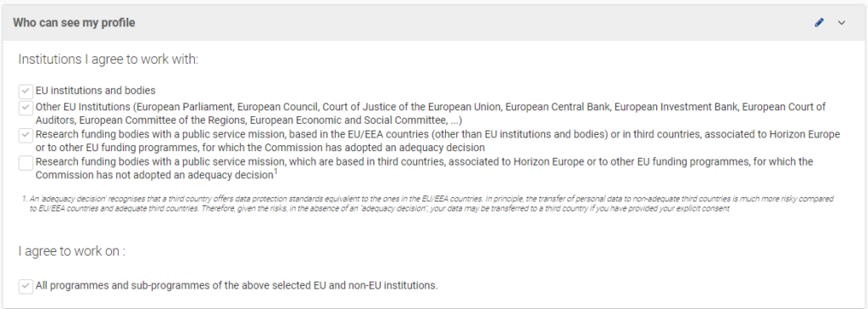Viewport: 868px width, 309px height.
Task: Click the EU institutions and bodies label
Action: coord(96,91)
